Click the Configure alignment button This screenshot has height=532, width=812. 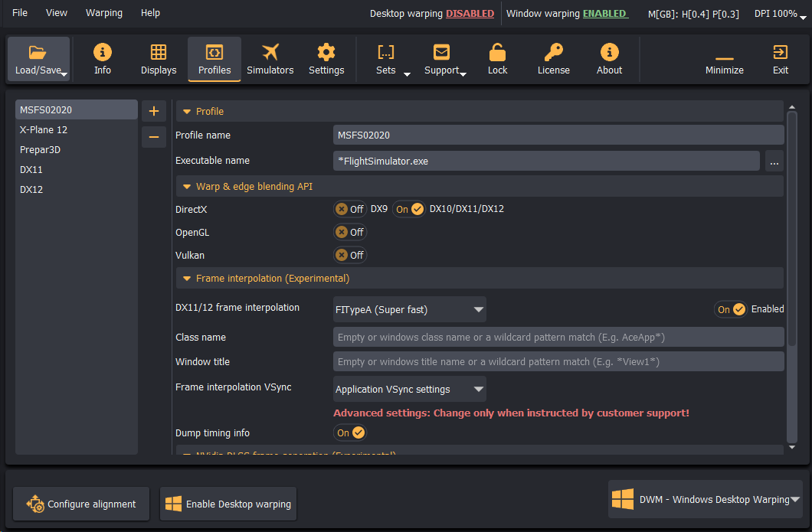coord(81,504)
